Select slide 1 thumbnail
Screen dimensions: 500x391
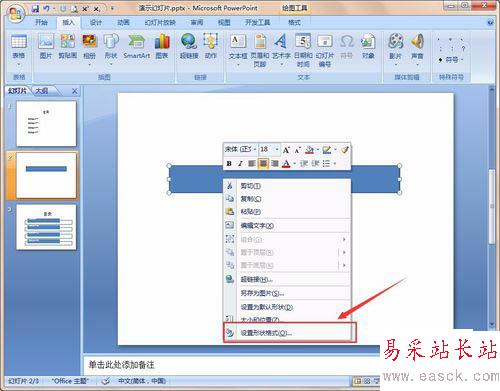click(46, 124)
